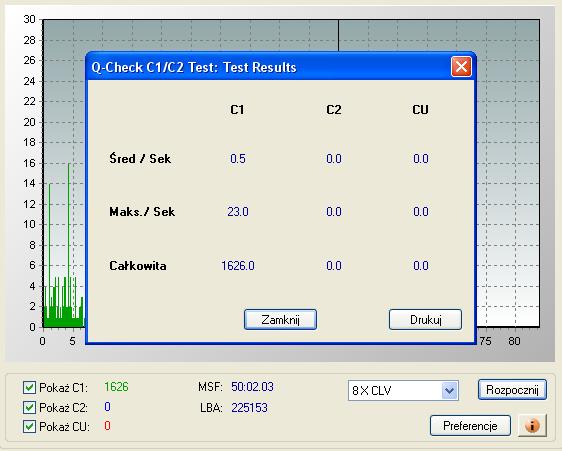Click the C1 total value 1626.0
Screen dimensions: 562x451
(x=238, y=266)
